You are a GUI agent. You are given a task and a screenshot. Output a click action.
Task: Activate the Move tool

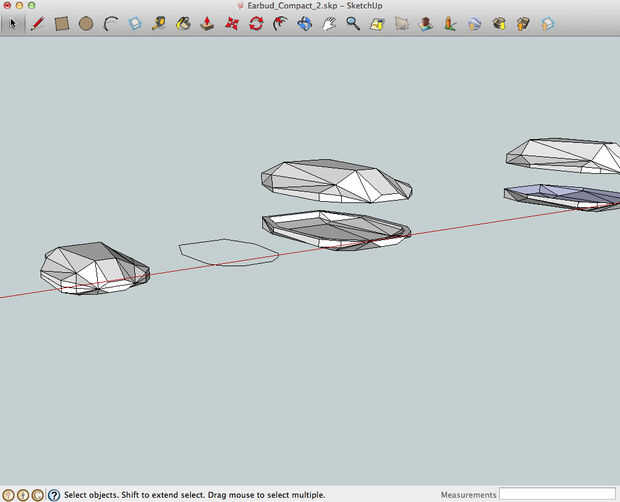tap(232, 23)
